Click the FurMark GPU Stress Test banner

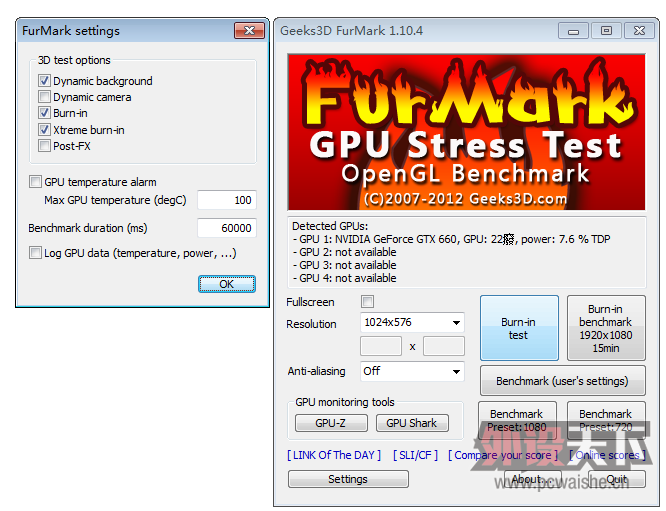point(466,132)
